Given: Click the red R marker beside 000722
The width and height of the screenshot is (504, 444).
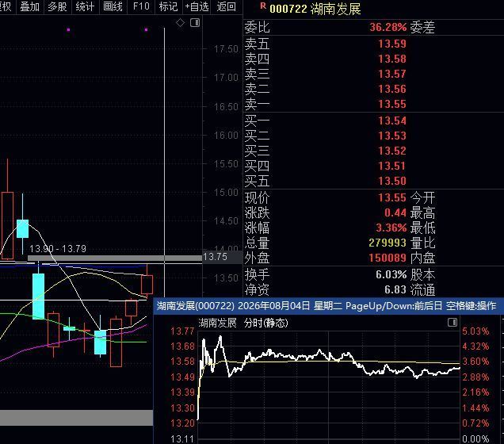Looking at the screenshot, I should tap(263, 6).
